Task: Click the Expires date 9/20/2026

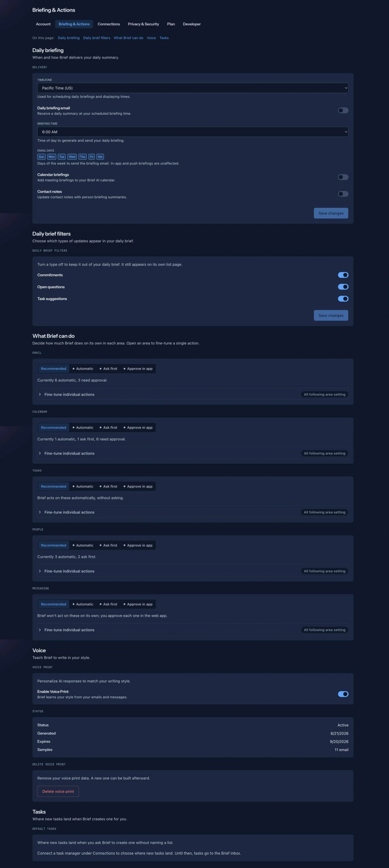Action: click(339, 742)
